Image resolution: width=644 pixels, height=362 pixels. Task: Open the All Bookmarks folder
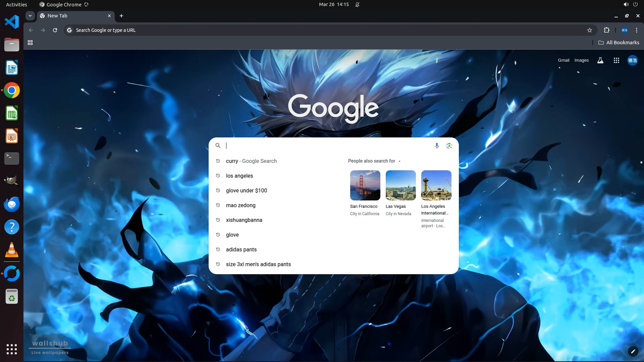(619, 43)
